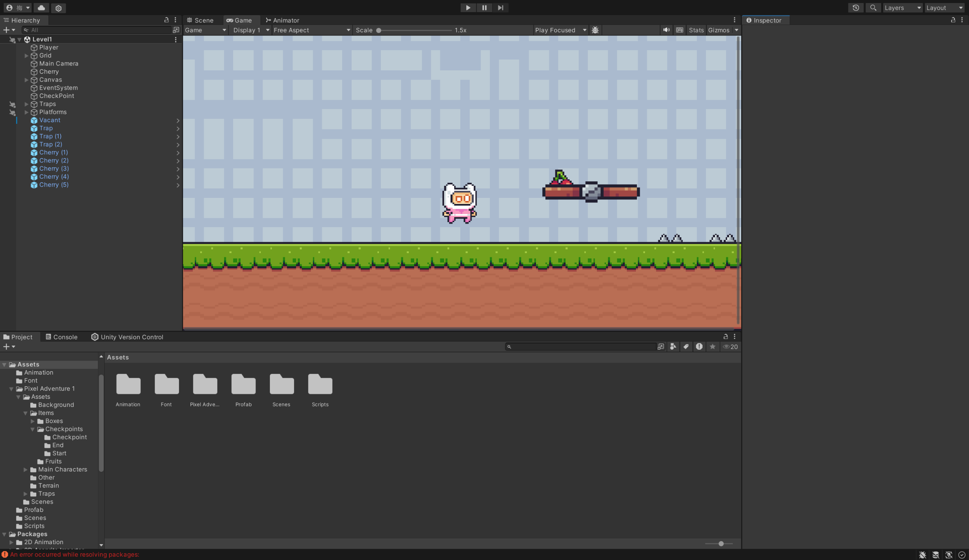Toggle scene picking for the Traps row
This screenshot has width=969, height=560.
pyautogui.click(x=12, y=104)
